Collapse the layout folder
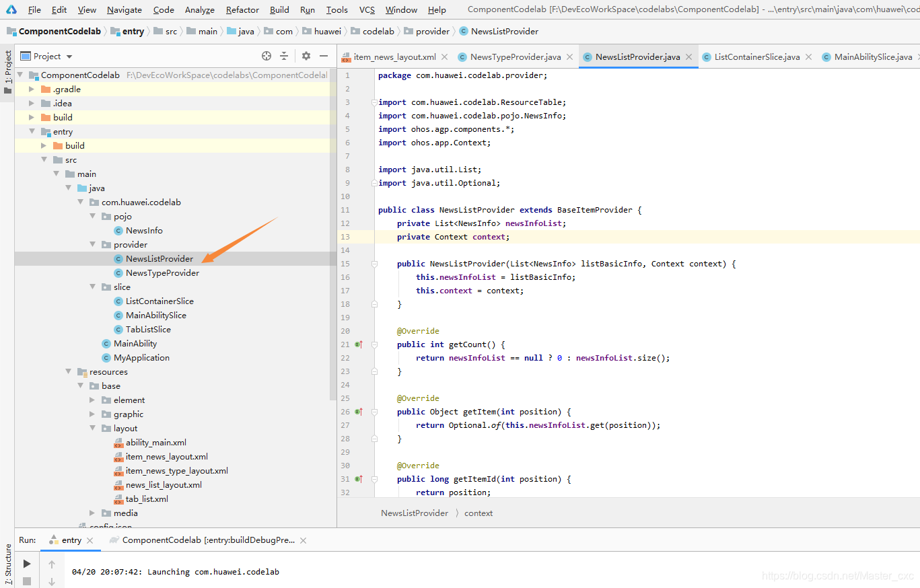The width and height of the screenshot is (920, 588). pos(92,429)
